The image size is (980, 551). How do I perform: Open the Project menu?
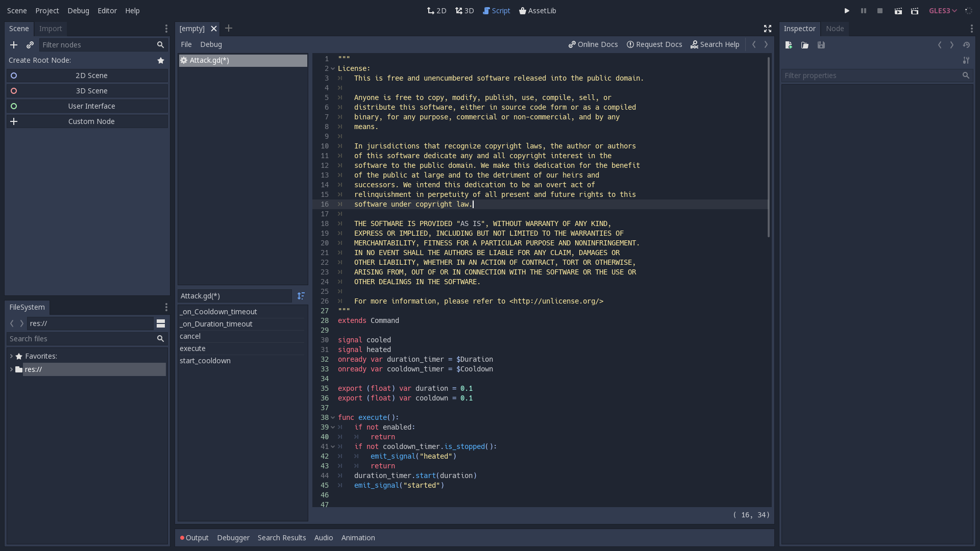click(x=47, y=11)
